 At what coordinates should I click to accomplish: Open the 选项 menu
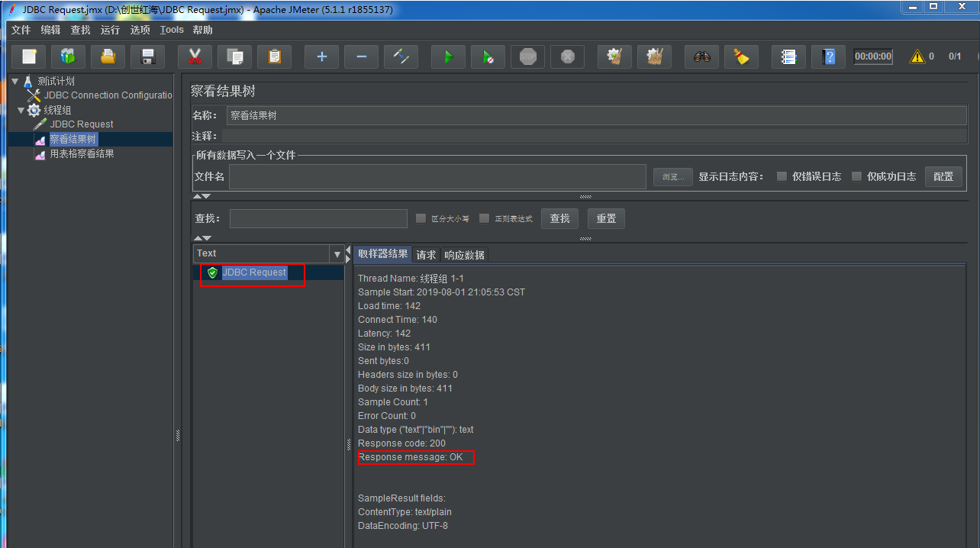(x=140, y=30)
